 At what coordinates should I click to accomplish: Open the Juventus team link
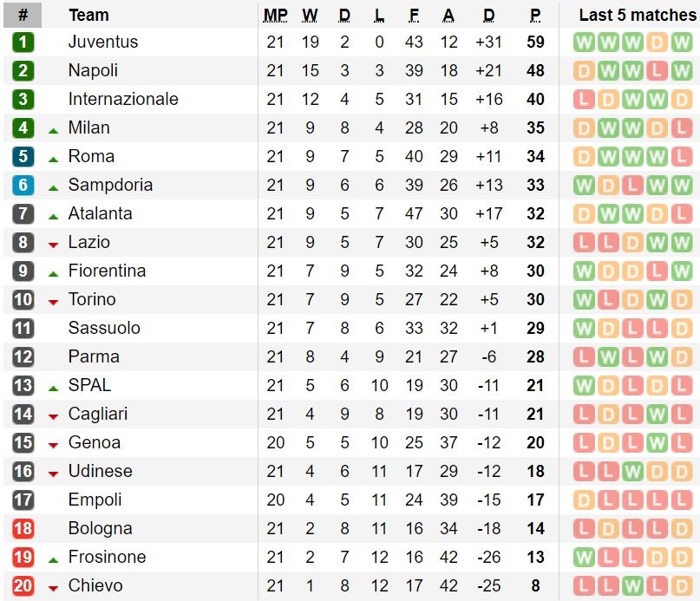pos(103,42)
